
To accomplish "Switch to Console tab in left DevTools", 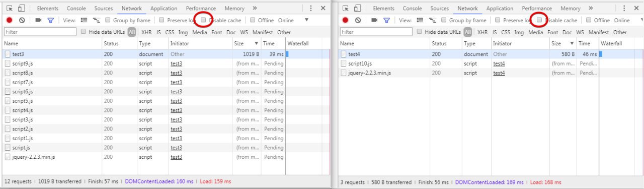I will (76, 8).
